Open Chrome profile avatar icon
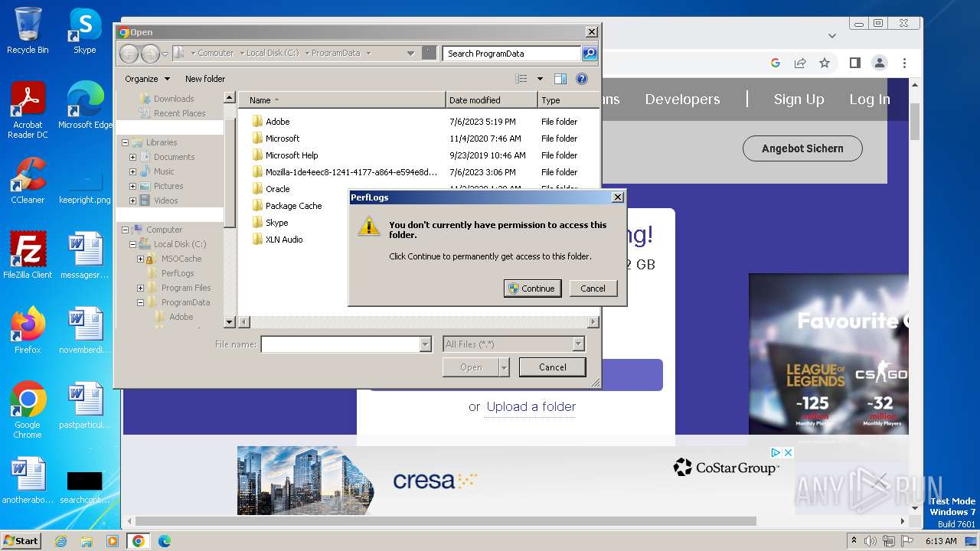980x551 pixels. pyautogui.click(x=880, y=63)
